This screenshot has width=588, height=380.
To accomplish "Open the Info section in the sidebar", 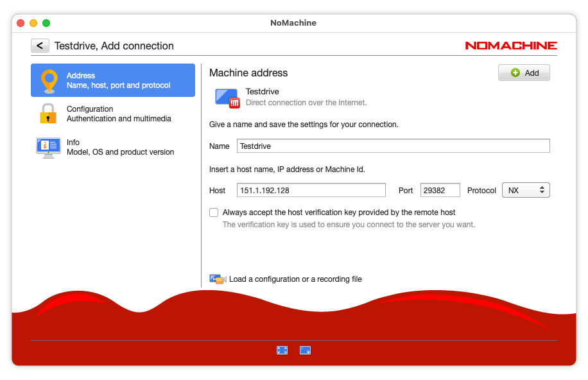I will (113, 147).
